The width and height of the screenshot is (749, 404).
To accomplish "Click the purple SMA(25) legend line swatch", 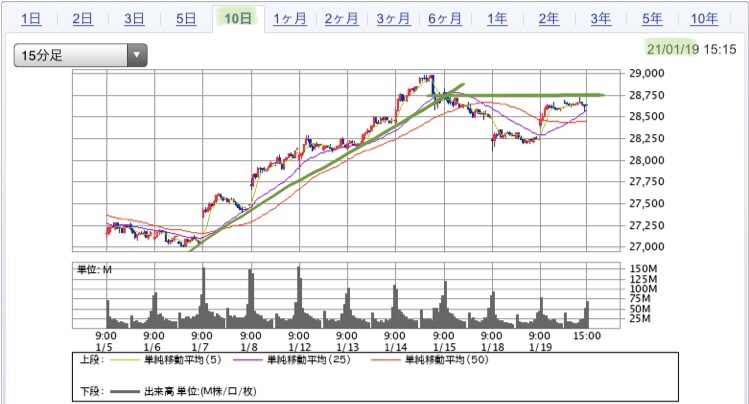I will 248,360.
